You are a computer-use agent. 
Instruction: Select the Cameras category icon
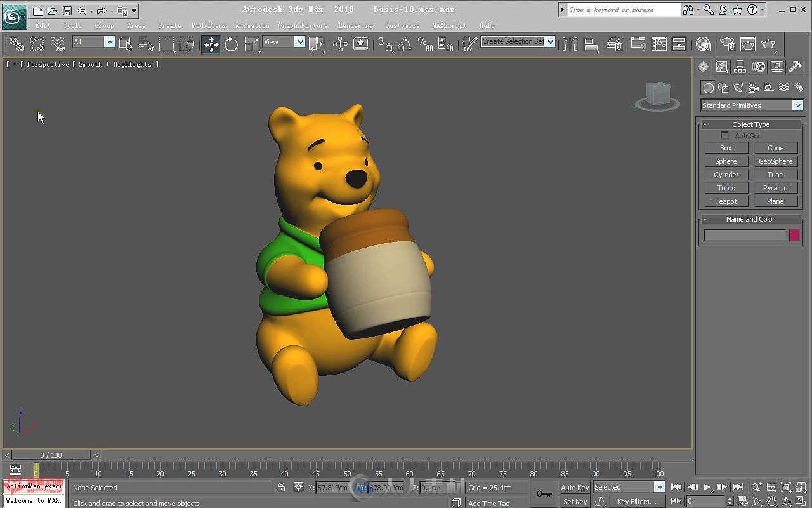click(x=754, y=88)
